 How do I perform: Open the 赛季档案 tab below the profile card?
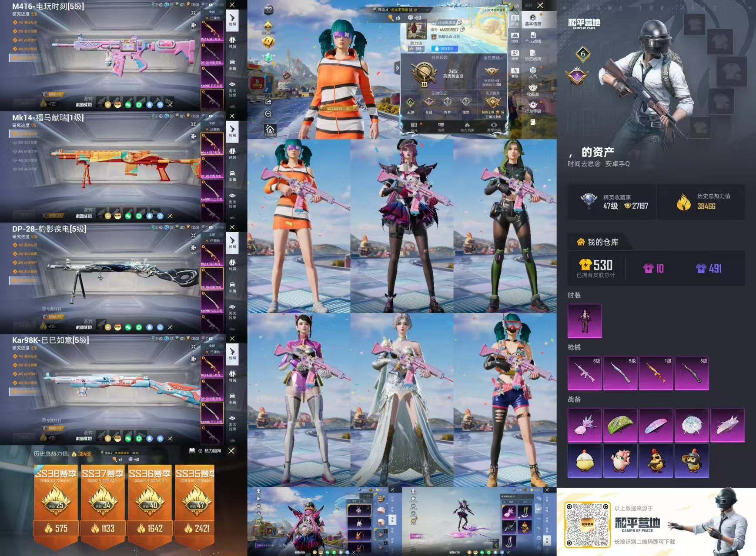[494, 127]
